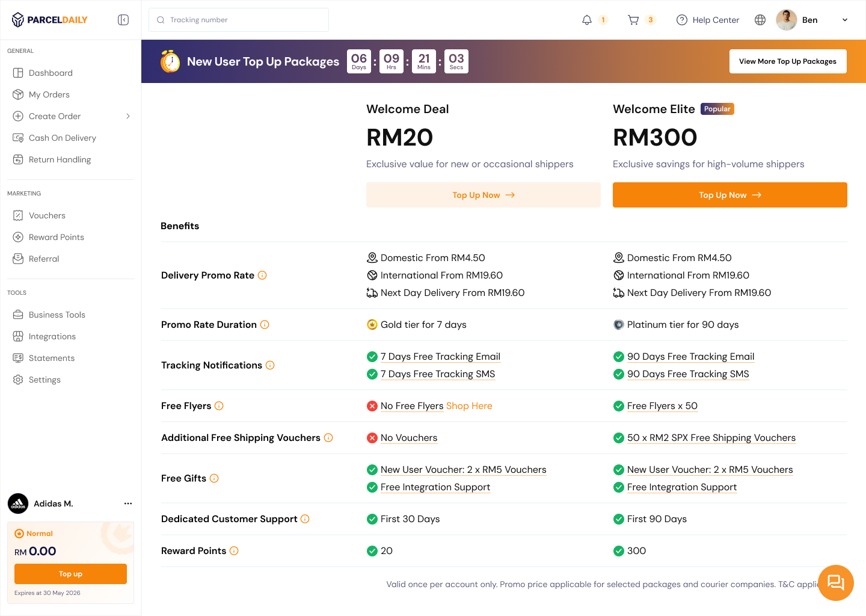This screenshot has height=616, width=866.
Task: Open the notifications bell
Action: pyautogui.click(x=587, y=20)
